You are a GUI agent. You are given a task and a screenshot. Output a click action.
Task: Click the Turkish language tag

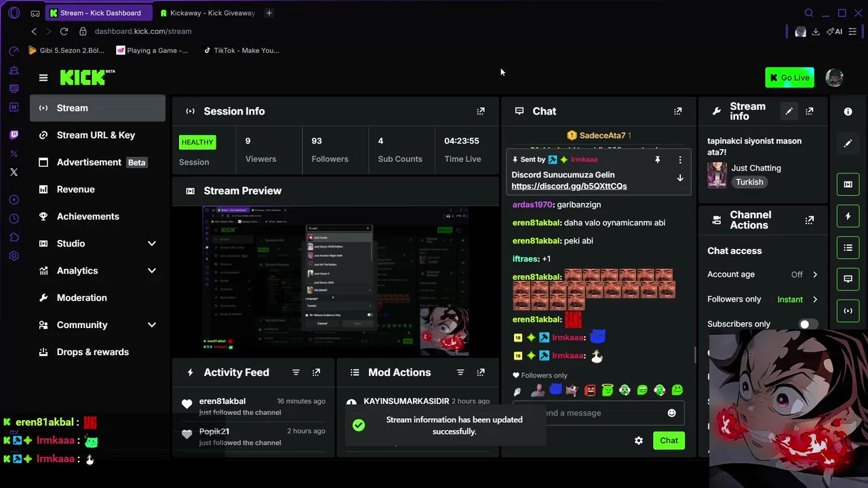click(749, 182)
